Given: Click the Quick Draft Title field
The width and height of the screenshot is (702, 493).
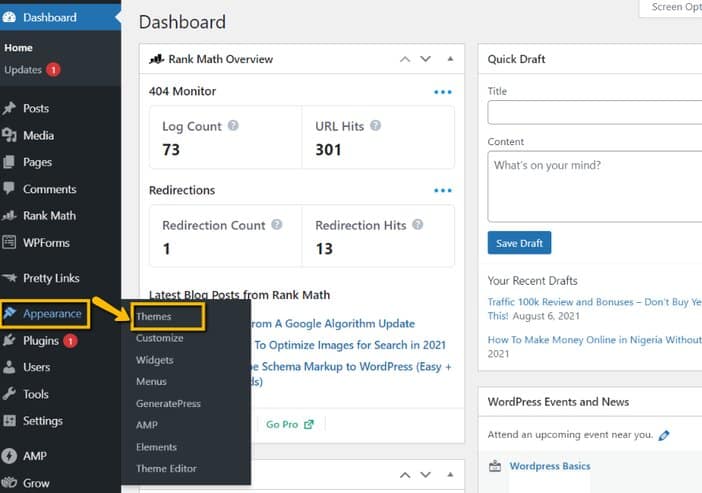Looking at the screenshot, I should pyautogui.click(x=595, y=112).
